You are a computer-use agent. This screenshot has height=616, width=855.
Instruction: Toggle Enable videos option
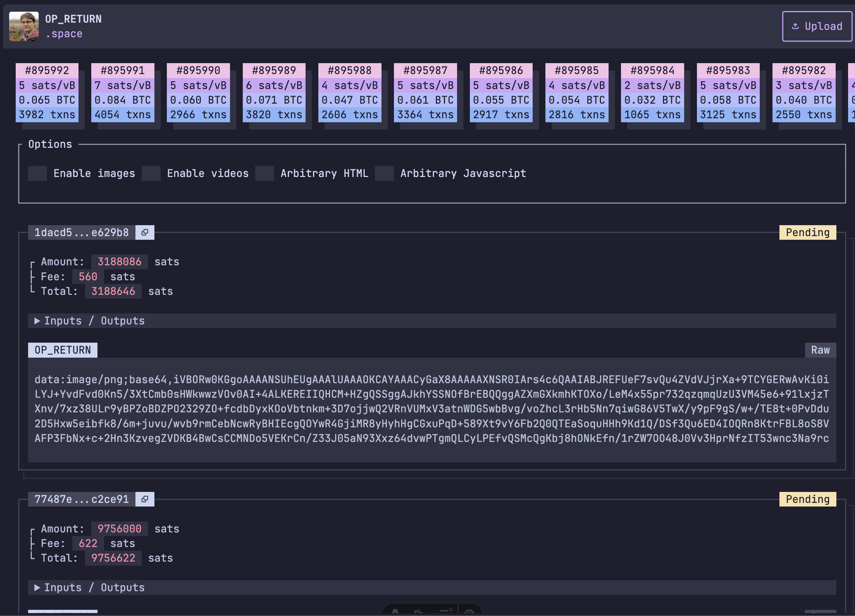[x=151, y=174]
